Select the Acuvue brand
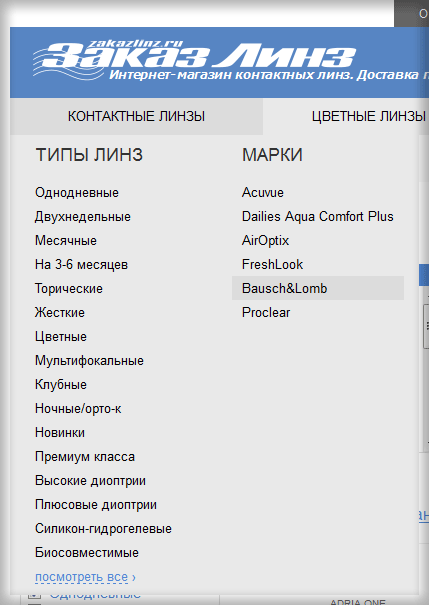This screenshot has width=429, height=605. [x=263, y=193]
